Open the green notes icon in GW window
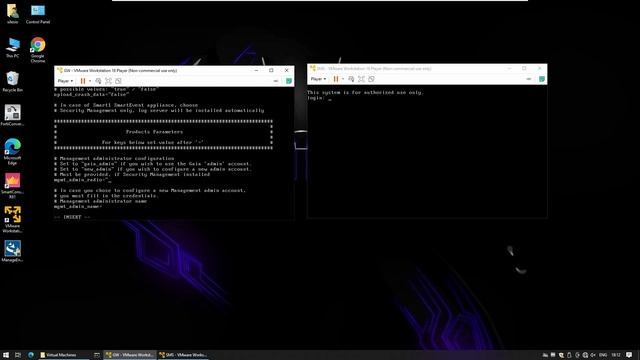 coord(289,81)
